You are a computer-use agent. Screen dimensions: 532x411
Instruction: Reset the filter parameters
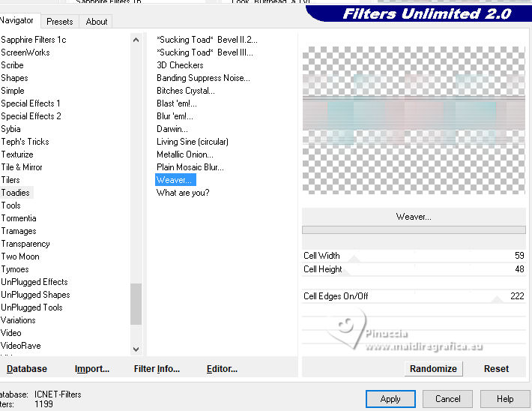(x=496, y=368)
